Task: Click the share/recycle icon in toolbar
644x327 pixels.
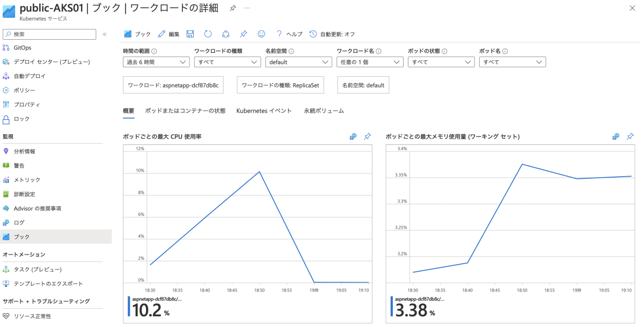Action: click(225, 34)
